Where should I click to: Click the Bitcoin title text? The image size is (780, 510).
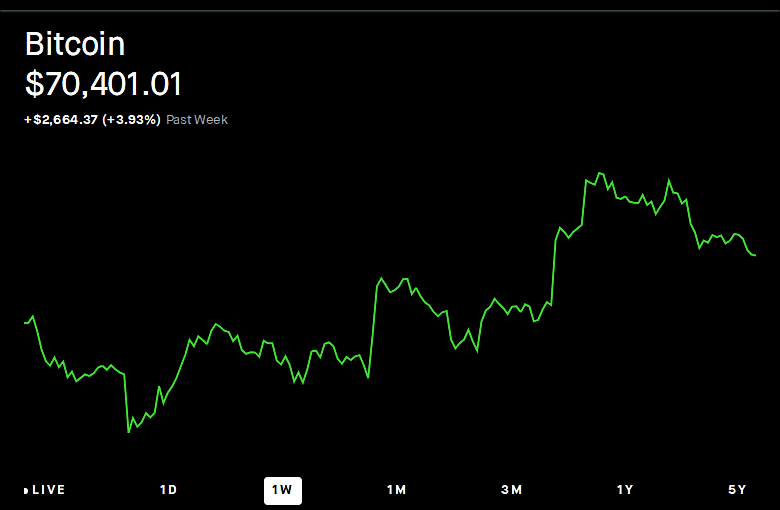[x=75, y=44]
